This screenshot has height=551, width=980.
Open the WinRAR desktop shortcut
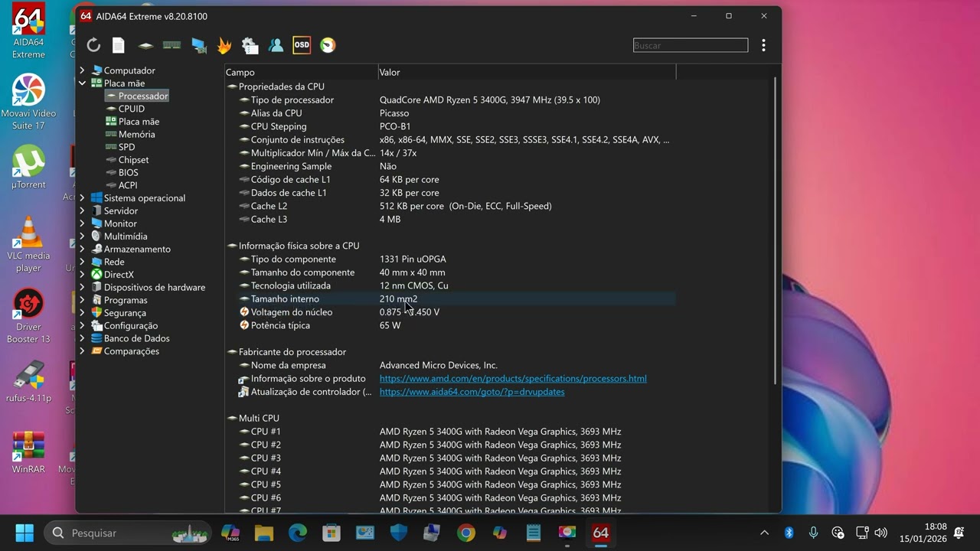coord(28,452)
